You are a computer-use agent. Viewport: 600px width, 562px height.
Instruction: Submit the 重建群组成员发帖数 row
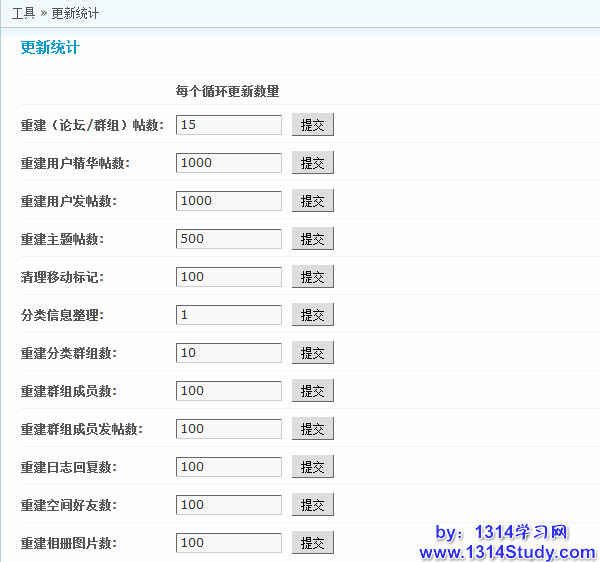[x=312, y=429]
